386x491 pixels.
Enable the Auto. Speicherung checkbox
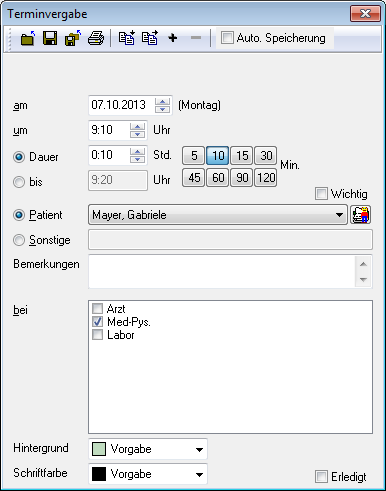pyautogui.click(x=227, y=38)
